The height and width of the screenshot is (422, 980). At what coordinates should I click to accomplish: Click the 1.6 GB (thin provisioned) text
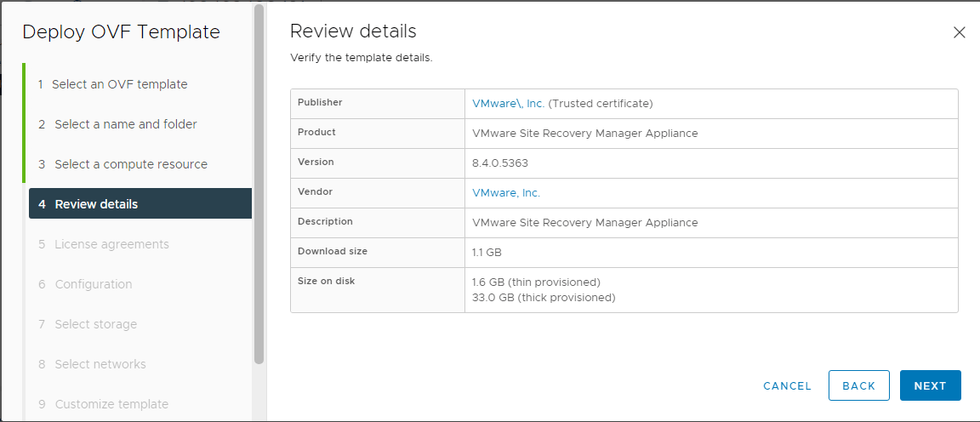(536, 282)
